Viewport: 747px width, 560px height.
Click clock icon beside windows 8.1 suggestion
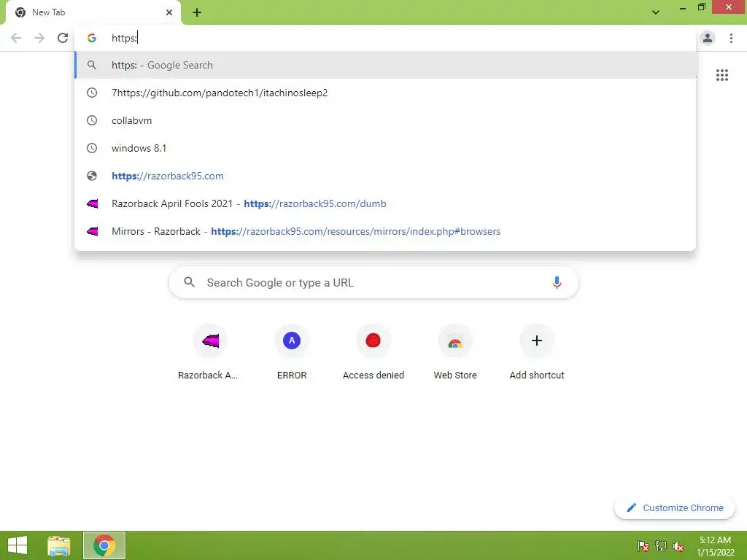tap(92, 148)
